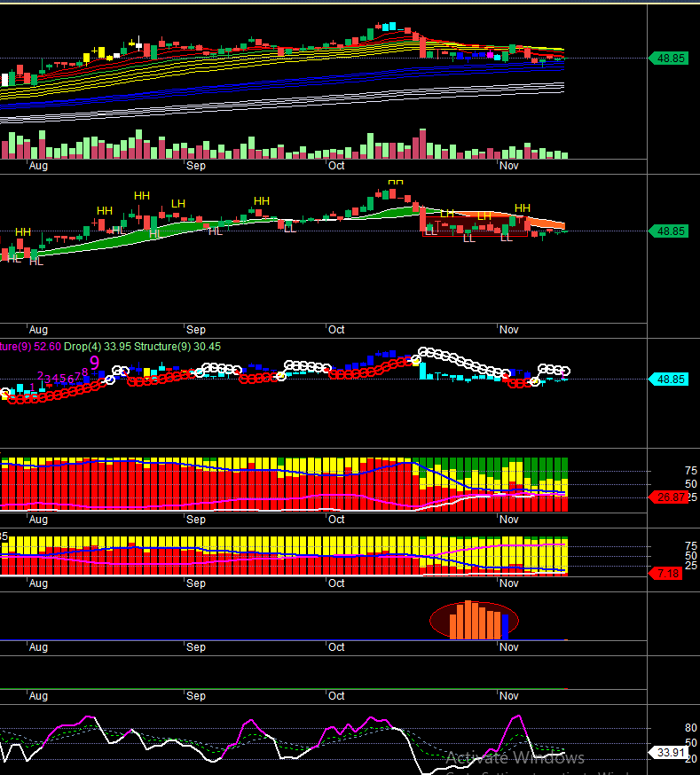The height and width of the screenshot is (775, 700).
Task: Click the Nov label under the volume bars
Action: coord(508,166)
